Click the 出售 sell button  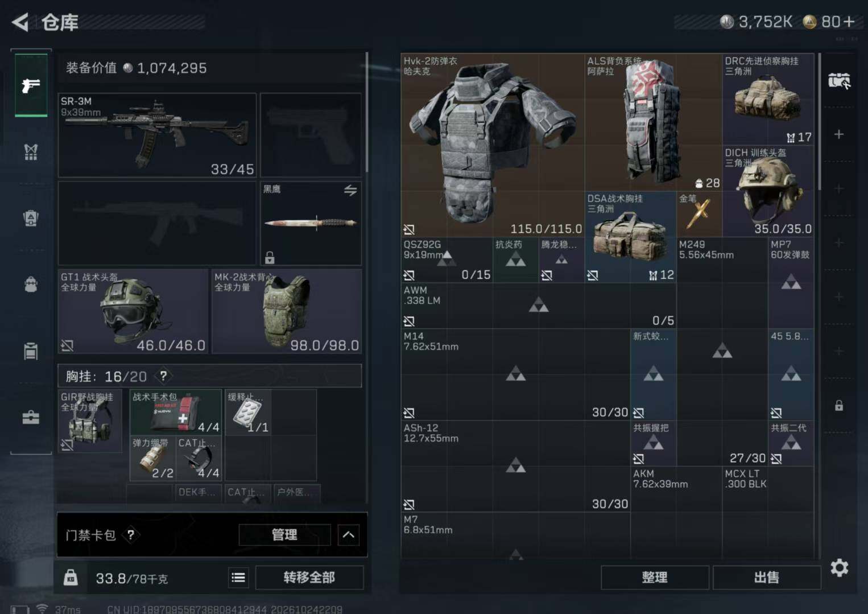tap(767, 578)
